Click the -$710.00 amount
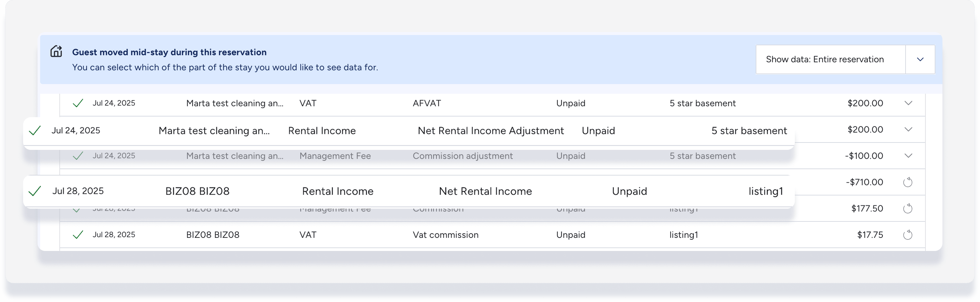980x302 pixels. (x=864, y=182)
